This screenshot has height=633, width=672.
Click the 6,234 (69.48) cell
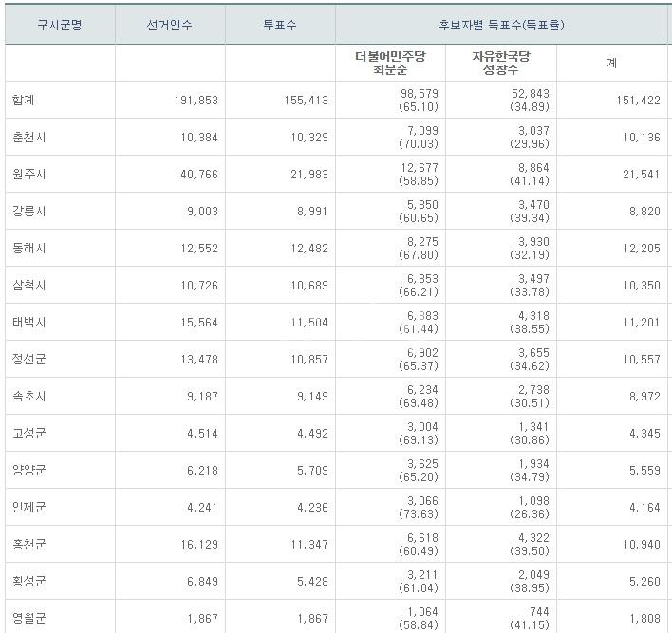419,396
